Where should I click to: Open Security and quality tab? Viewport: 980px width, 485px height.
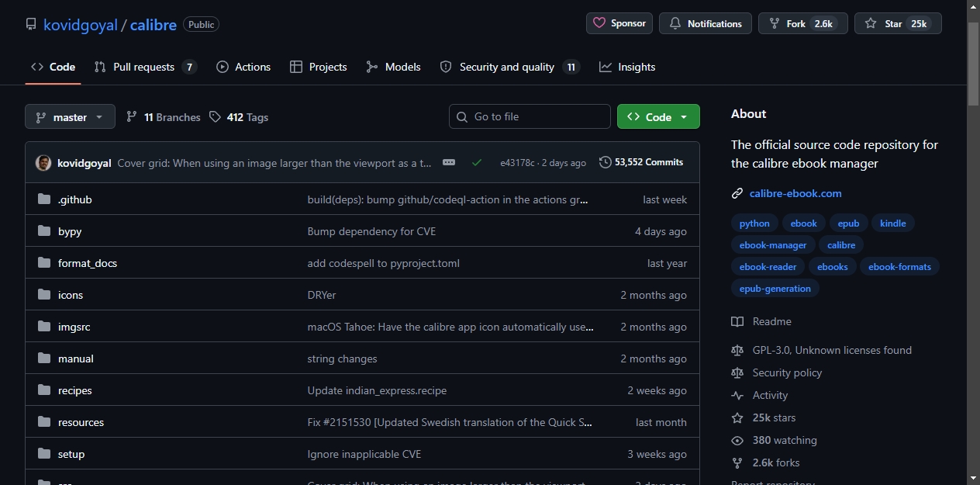(x=509, y=67)
